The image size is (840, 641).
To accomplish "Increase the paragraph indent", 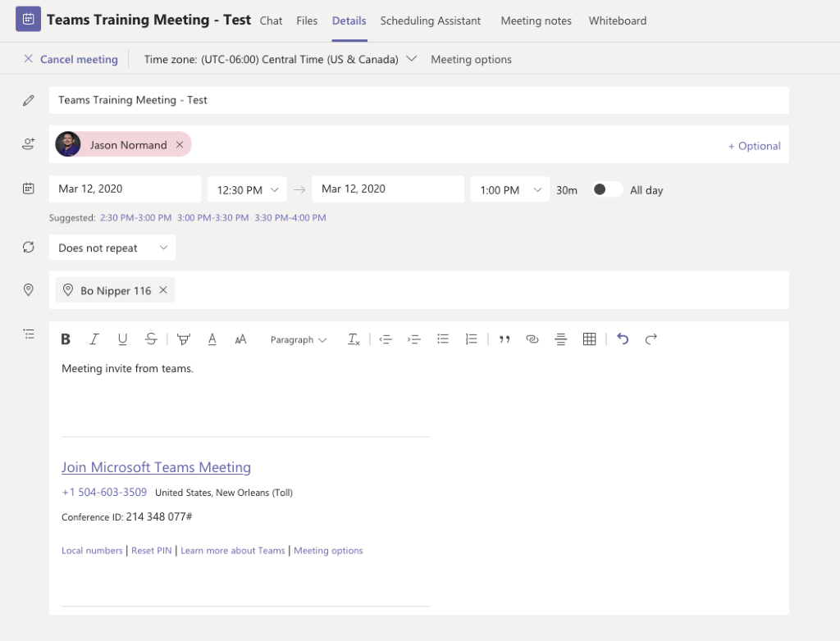I will [x=414, y=339].
